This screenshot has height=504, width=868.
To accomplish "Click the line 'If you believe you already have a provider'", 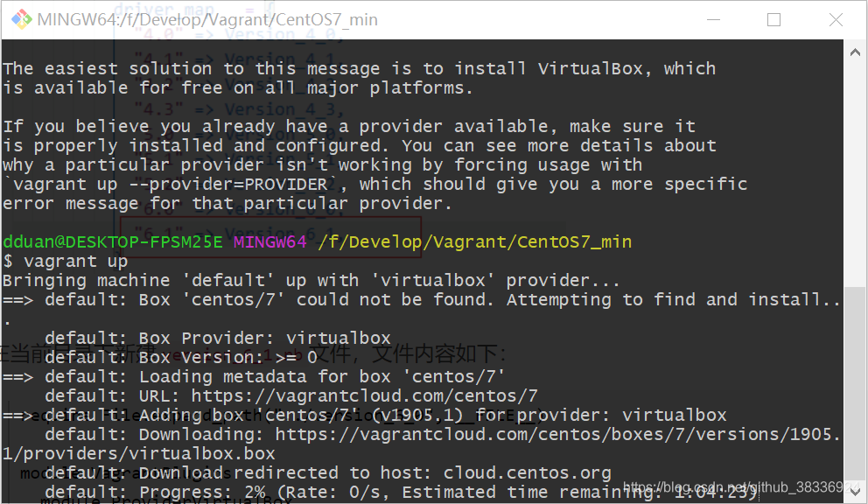I will (x=349, y=126).
